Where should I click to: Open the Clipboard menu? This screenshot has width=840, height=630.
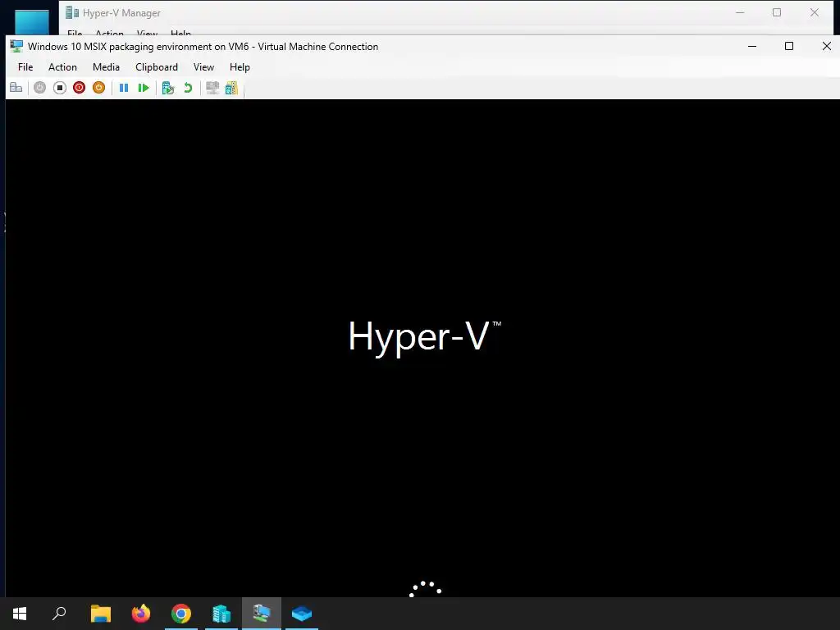tap(157, 67)
